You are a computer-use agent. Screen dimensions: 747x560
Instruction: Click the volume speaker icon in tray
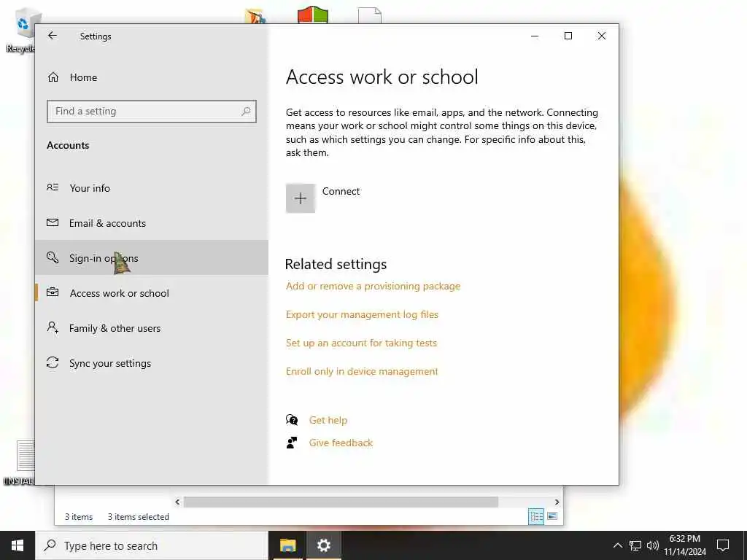click(653, 545)
